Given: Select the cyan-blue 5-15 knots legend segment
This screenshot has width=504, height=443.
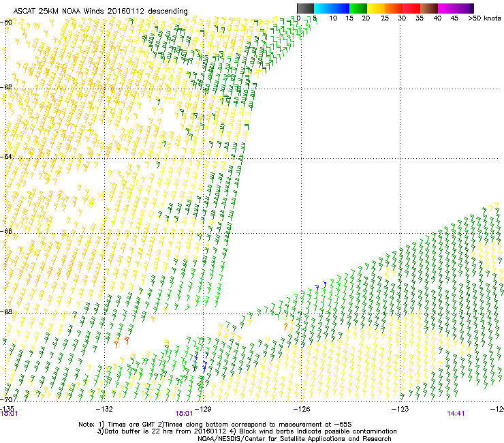Looking at the screenshot, I should [332, 8].
